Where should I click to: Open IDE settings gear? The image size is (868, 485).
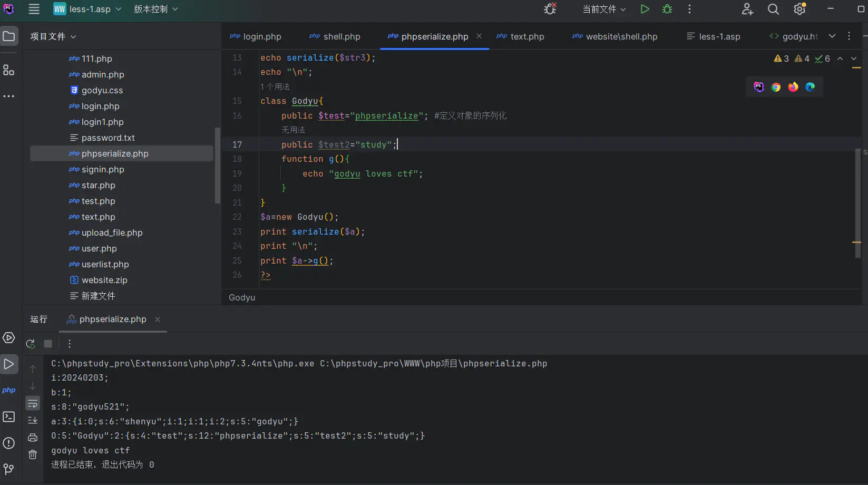(x=799, y=9)
